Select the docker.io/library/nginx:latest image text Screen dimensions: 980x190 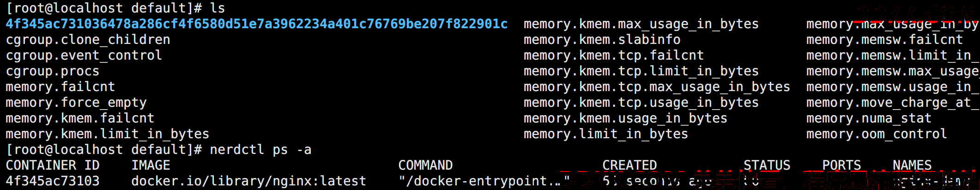tap(248, 181)
